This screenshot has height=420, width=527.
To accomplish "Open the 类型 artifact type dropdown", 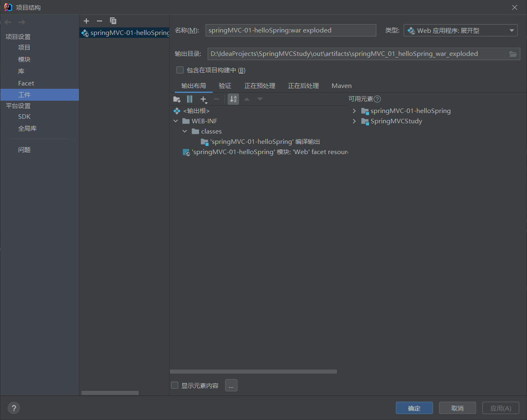I will [460, 30].
